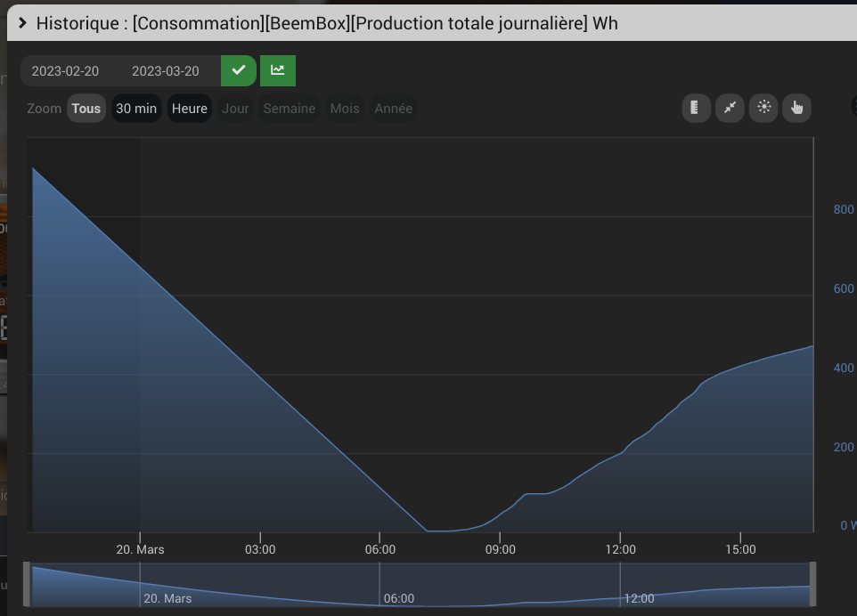Set zoom range to 30 min

tap(136, 109)
